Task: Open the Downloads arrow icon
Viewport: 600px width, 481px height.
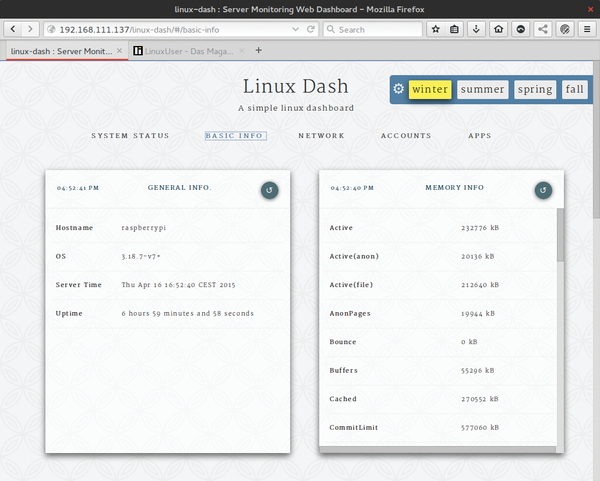Action: (x=476, y=29)
